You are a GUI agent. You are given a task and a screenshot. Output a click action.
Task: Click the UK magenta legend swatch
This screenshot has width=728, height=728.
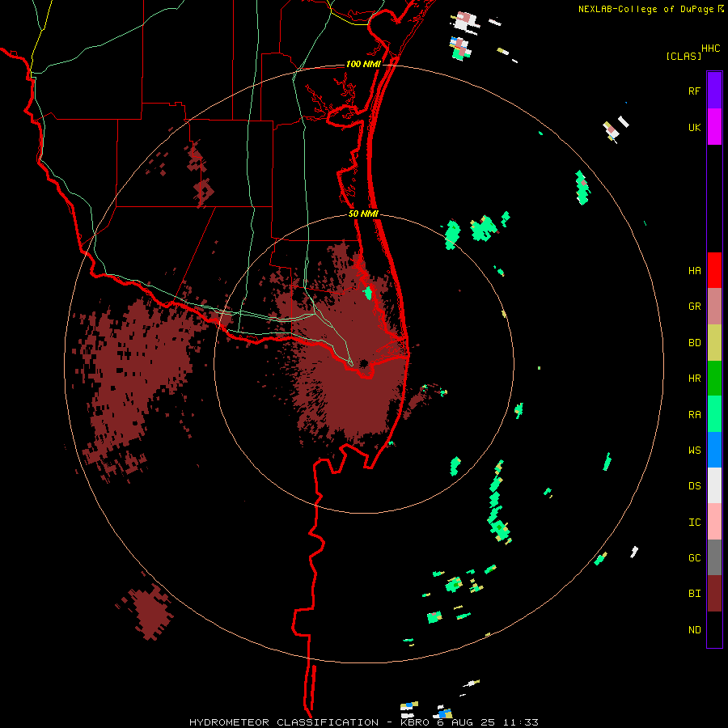pos(714,127)
